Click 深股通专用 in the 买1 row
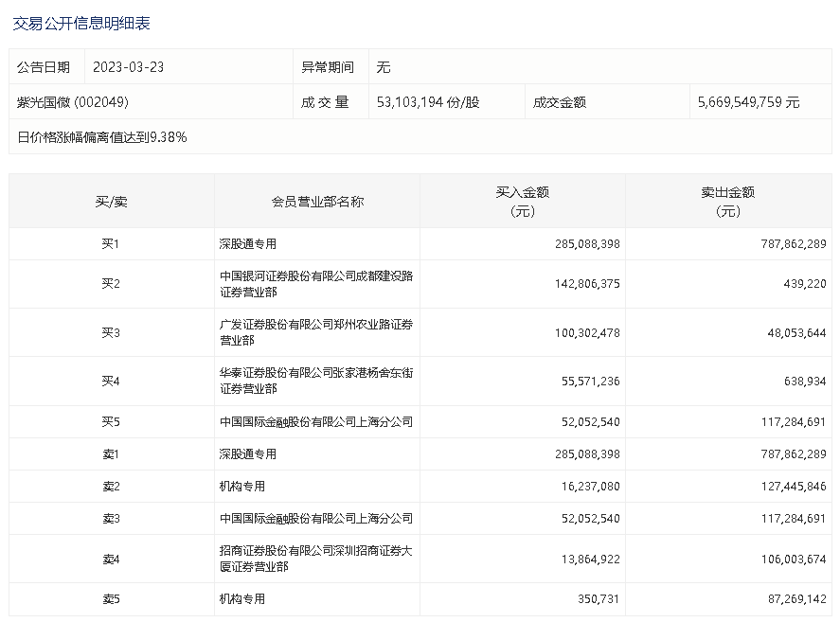Viewport: 840px width, 622px height. [x=248, y=244]
